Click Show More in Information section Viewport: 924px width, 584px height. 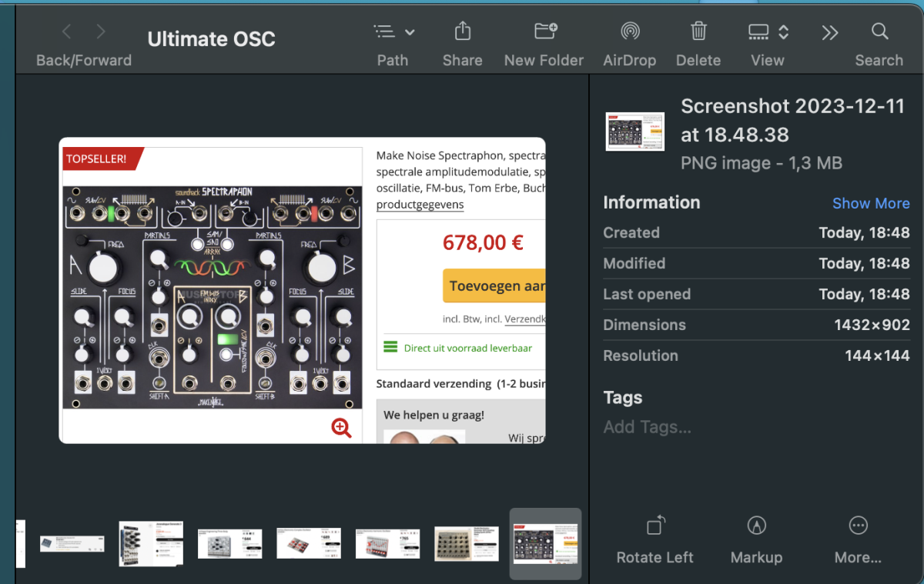pyautogui.click(x=871, y=203)
